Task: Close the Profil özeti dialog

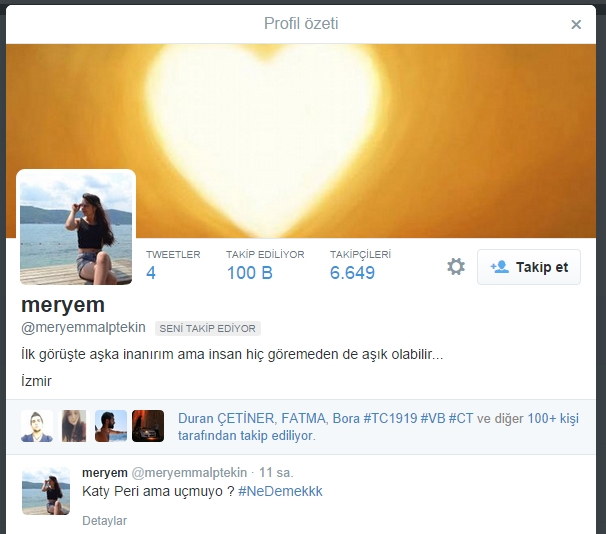Action: 576,24
